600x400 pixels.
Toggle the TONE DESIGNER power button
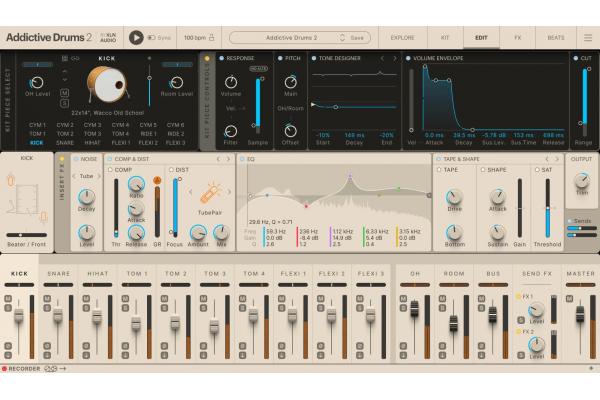[x=314, y=58]
